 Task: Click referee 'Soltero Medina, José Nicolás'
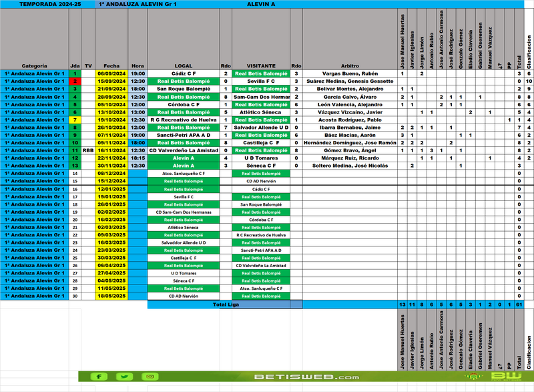(x=350, y=166)
